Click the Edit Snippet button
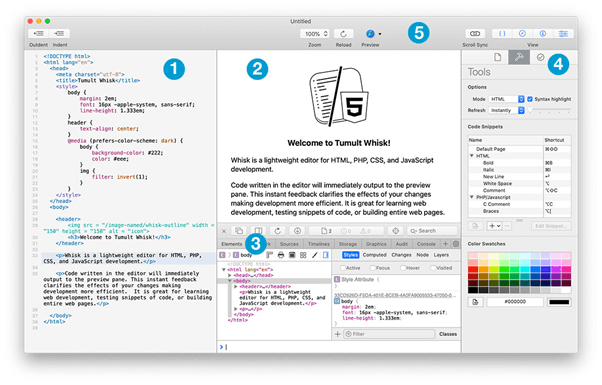The image size is (602, 385). click(x=551, y=226)
